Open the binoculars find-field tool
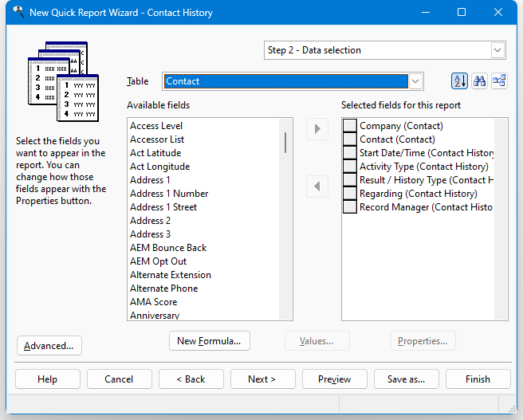The image size is (523, 420). pos(479,81)
